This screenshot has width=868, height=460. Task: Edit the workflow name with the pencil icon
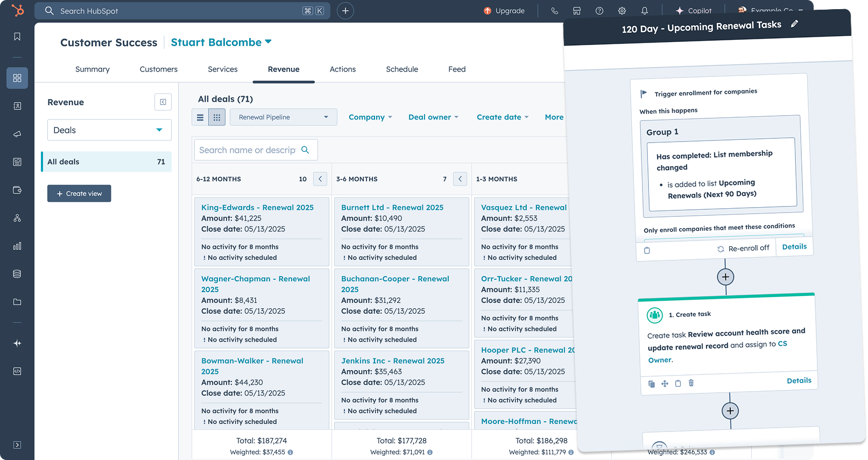794,24
